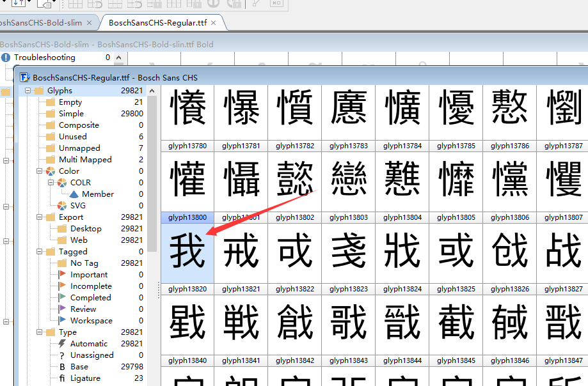Select glyph13803 thumbnail 戔
Image resolution: width=588 pixels, height=386 pixels.
pos(348,252)
